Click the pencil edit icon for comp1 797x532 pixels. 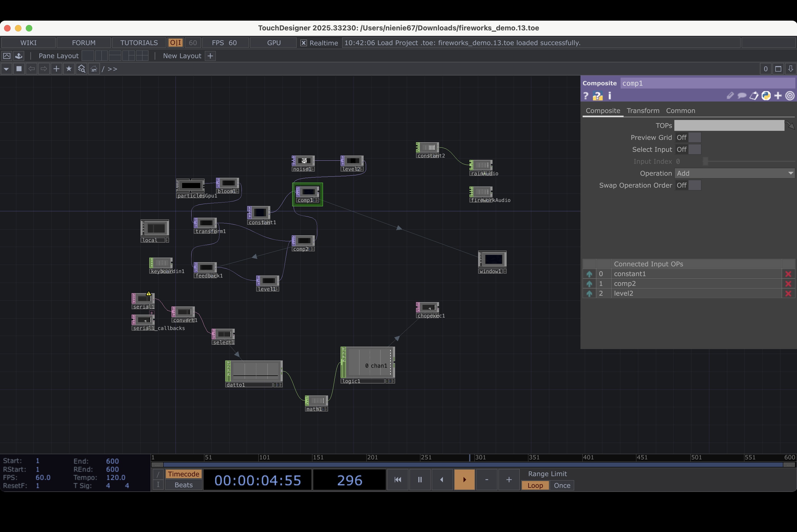pyautogui.click(x=730, y=96)
